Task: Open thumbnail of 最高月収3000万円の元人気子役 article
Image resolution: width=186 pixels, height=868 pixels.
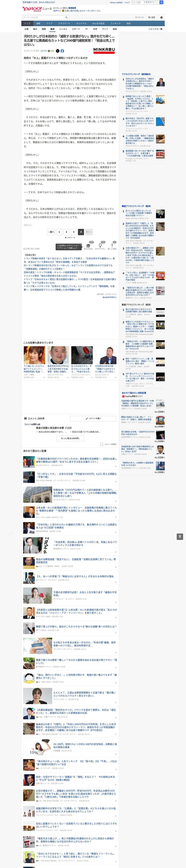Action: pos(58,355)
